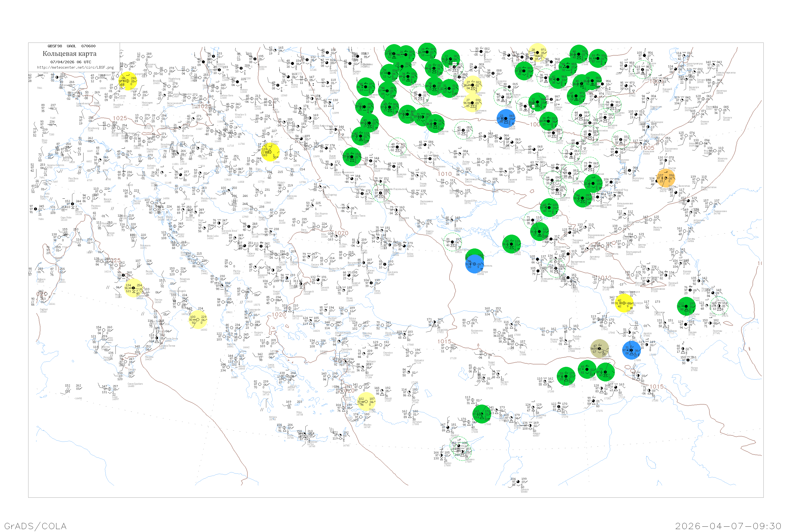Click the 1015 isobar label near Van
The width and height of the screenshot is (798, 532).
point(656,386)
